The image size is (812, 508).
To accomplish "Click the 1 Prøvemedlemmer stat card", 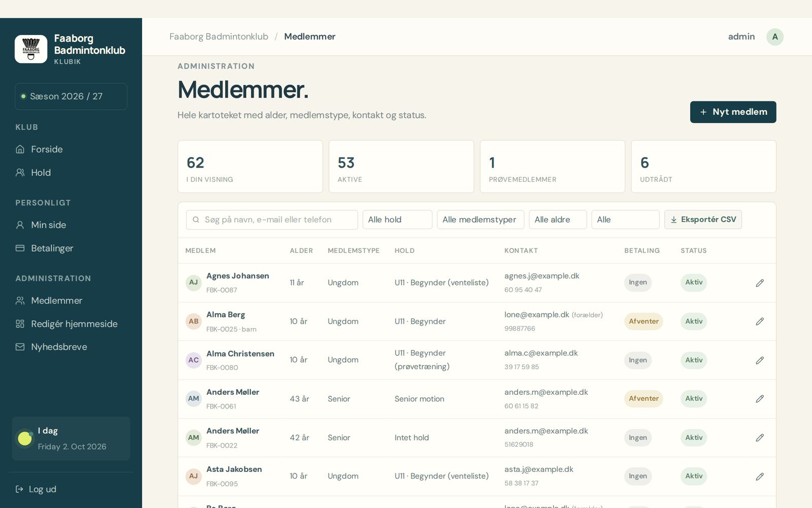I will 553,167.
